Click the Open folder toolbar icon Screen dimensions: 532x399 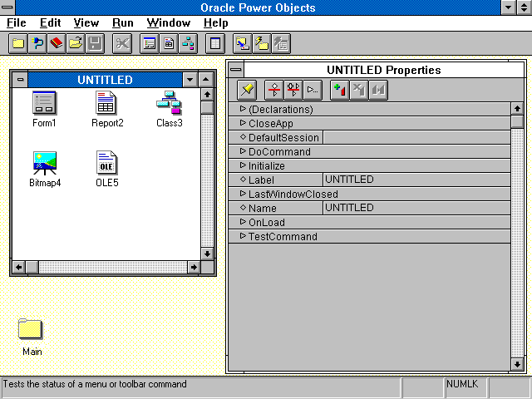click(x=76, y=43)
